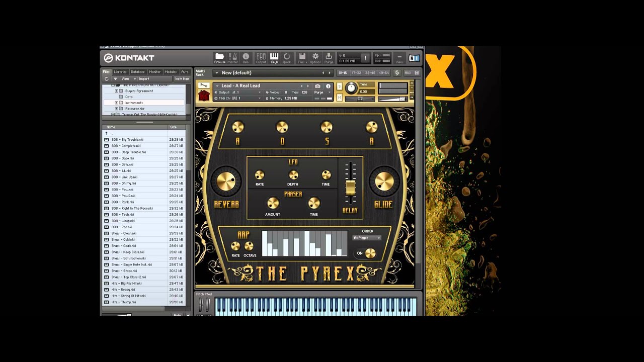Expand the Instruments folder
Viewport: 644px width, 362px height.
click(116, 103)
